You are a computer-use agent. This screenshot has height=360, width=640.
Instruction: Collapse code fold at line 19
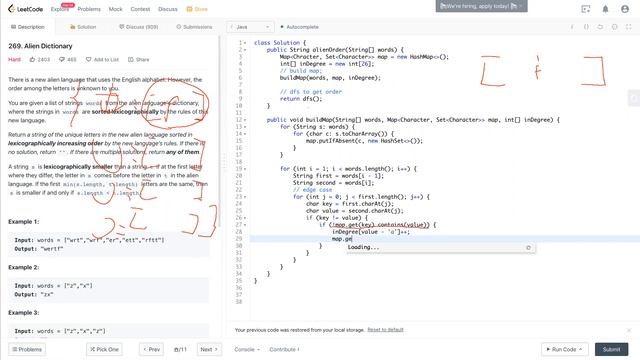245,169
